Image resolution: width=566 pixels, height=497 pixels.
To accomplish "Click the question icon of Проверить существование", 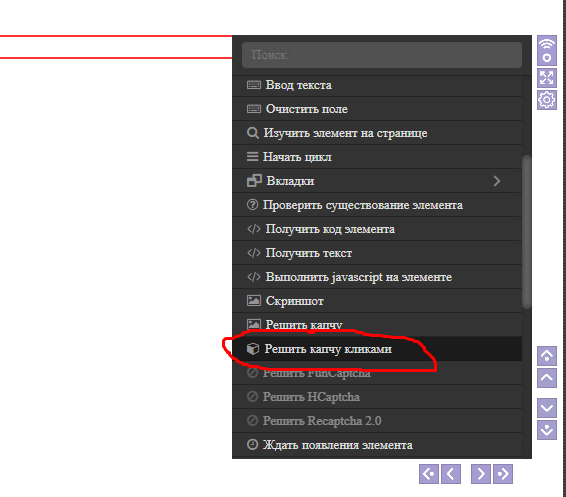I will tap(252, 205).
